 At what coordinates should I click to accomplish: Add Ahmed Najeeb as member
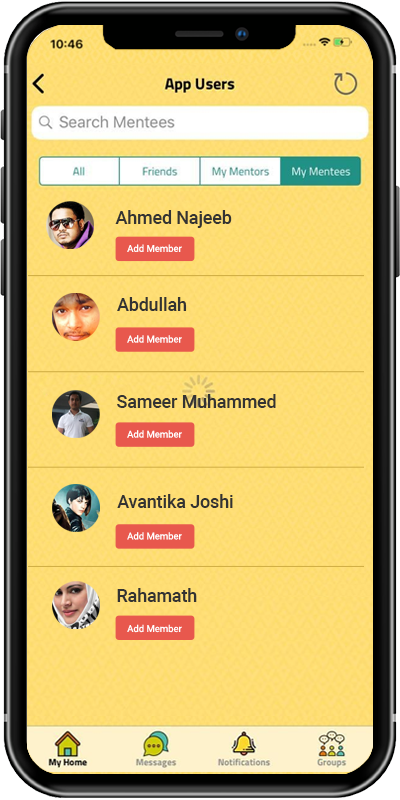click(155, 249)
